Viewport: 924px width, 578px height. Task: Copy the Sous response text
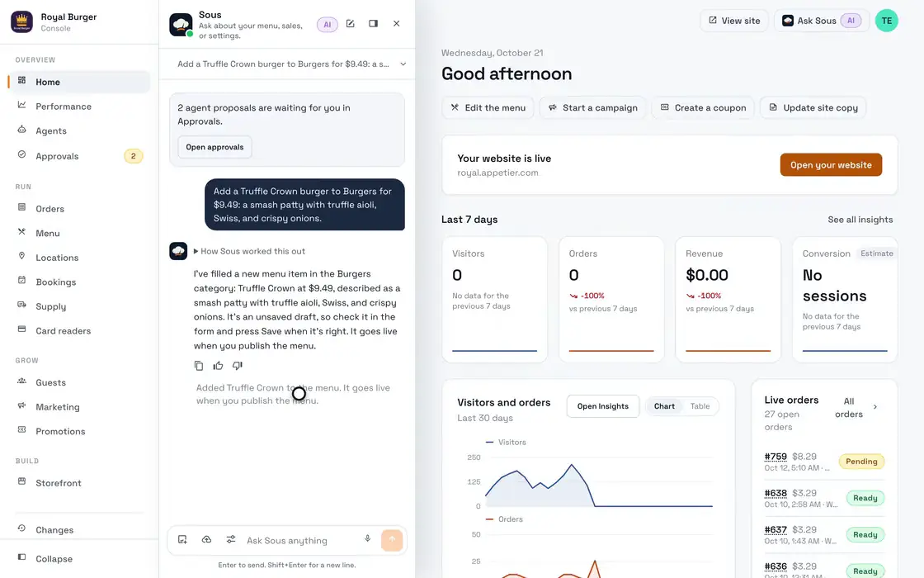pyautogui.click(x=199, y=366)
